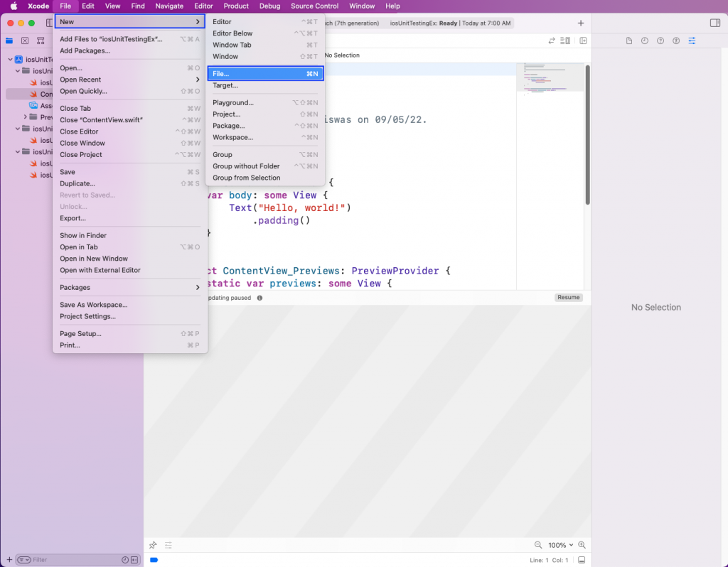Click Duplicate... menu item
This screenshot has height=567, width=728.
(129, 183)
